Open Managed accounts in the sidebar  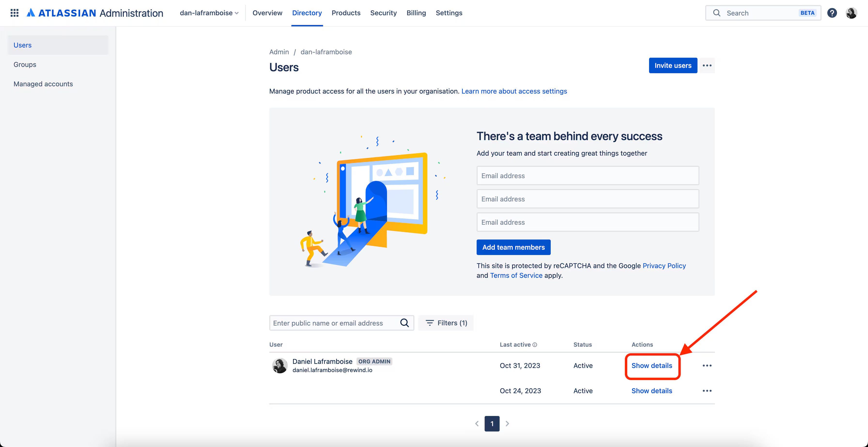tap(58, 84)
